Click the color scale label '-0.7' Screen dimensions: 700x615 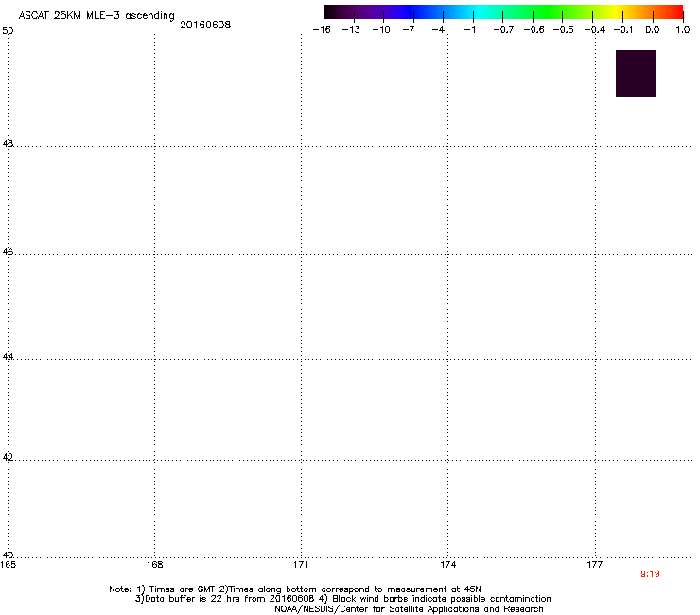tap(503, 30)
